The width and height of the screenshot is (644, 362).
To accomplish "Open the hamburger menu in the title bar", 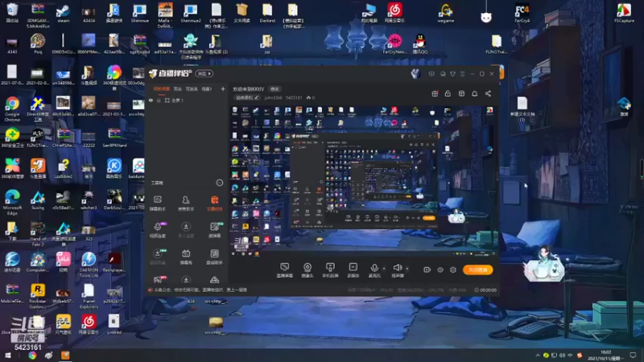I will (462, 74).
